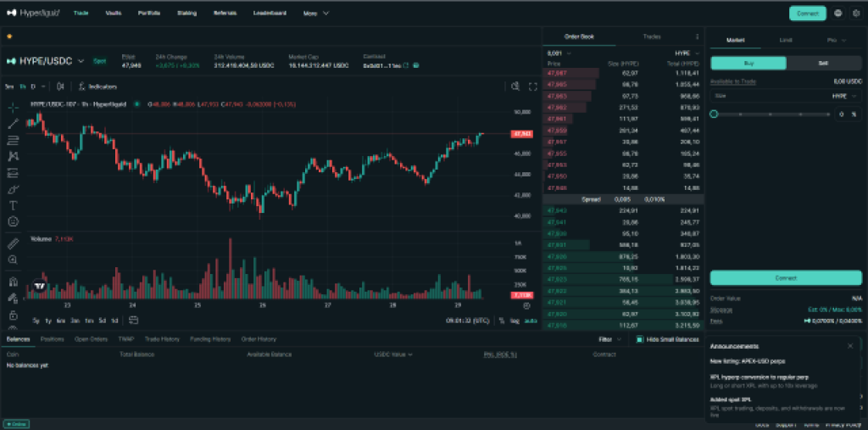Close the Announcements panel

click(x=850, y=346)
